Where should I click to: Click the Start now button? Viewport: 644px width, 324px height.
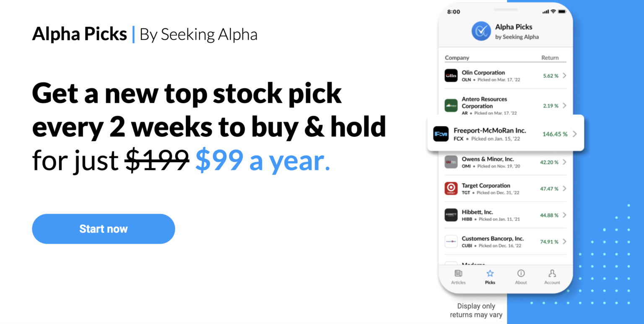[103, 229]
